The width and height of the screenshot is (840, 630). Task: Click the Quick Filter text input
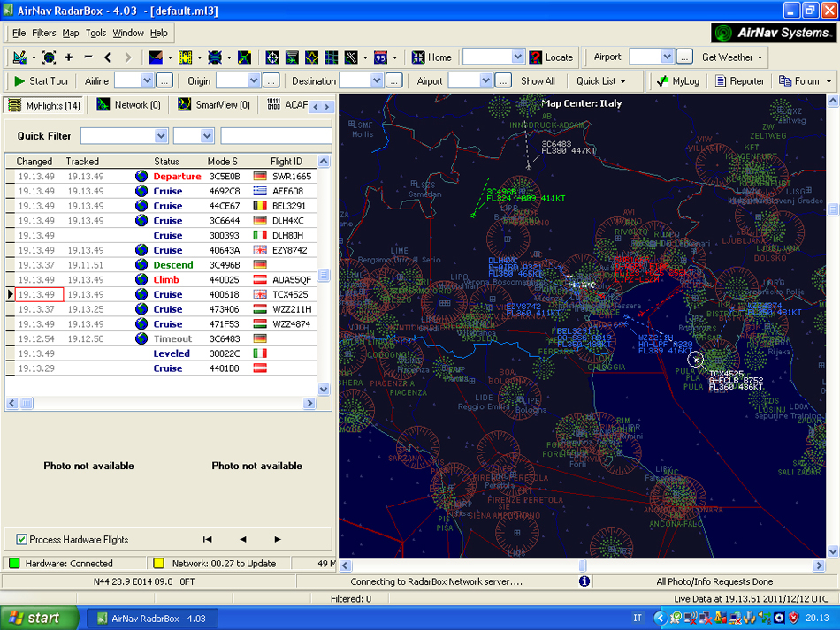point(277,136)
